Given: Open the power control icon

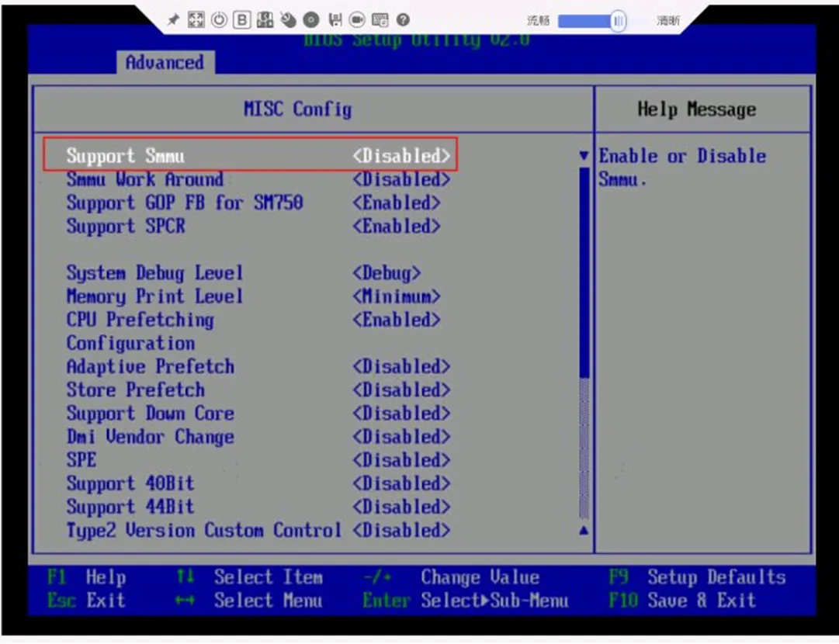Looking at the screenshot, I should click(219, 20).
